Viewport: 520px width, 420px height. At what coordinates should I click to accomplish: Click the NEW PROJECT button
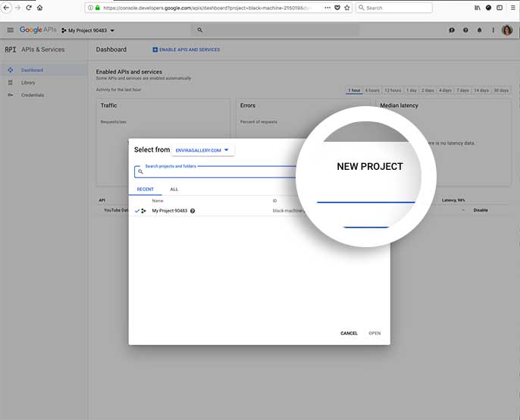(369, 166)
